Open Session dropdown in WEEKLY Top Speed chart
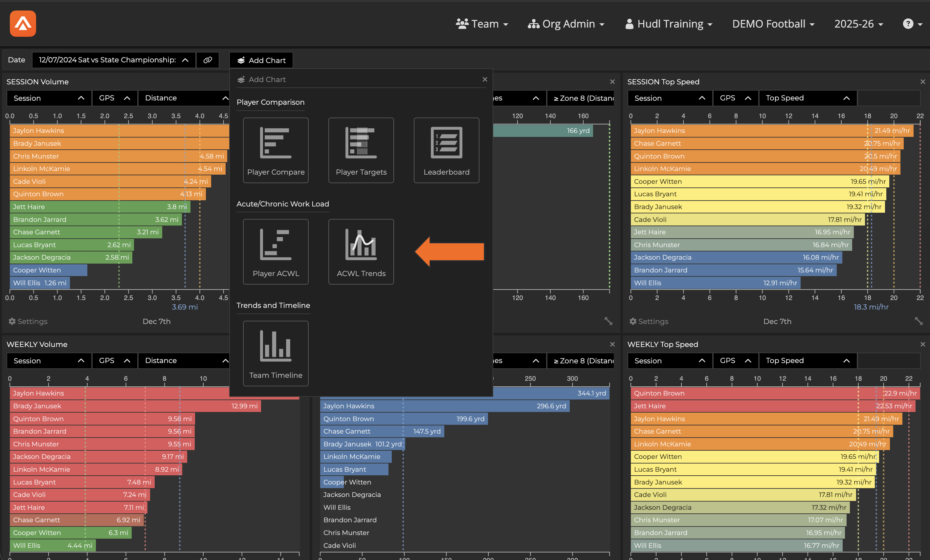930x560 pixels. (670, 361)
